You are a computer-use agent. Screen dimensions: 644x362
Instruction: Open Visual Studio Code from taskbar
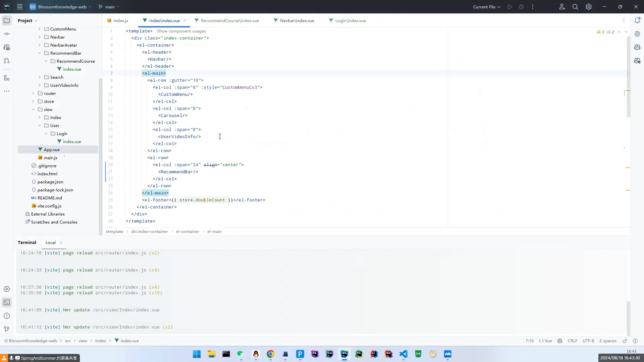404,354
